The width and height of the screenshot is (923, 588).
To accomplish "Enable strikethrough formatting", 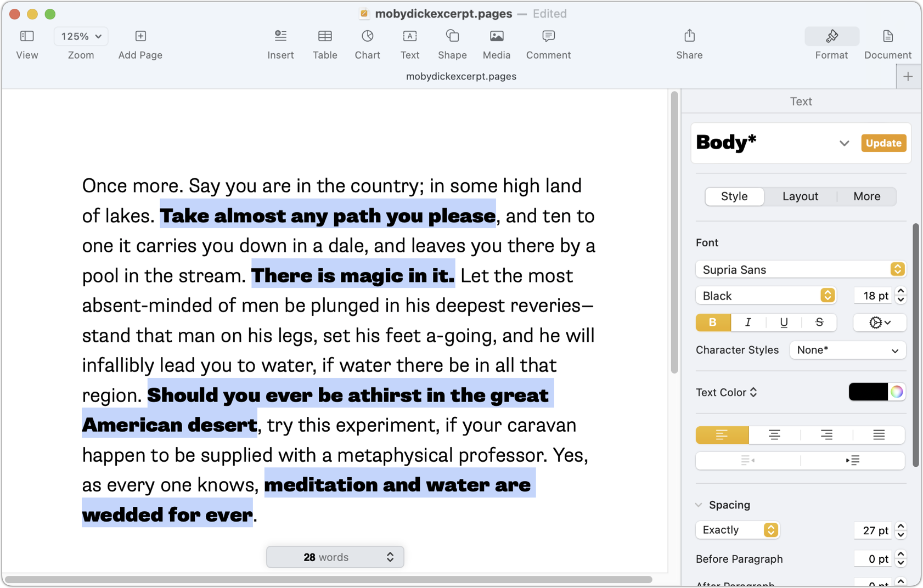I will click(819, 323).
